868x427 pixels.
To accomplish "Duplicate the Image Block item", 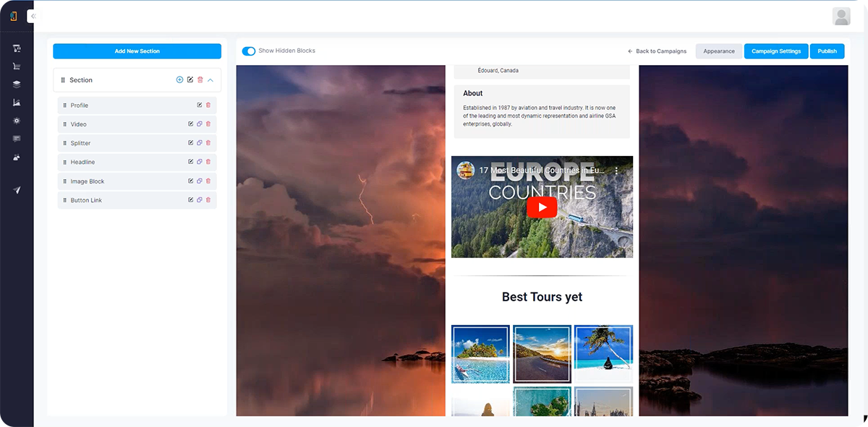I will point(200,181).
